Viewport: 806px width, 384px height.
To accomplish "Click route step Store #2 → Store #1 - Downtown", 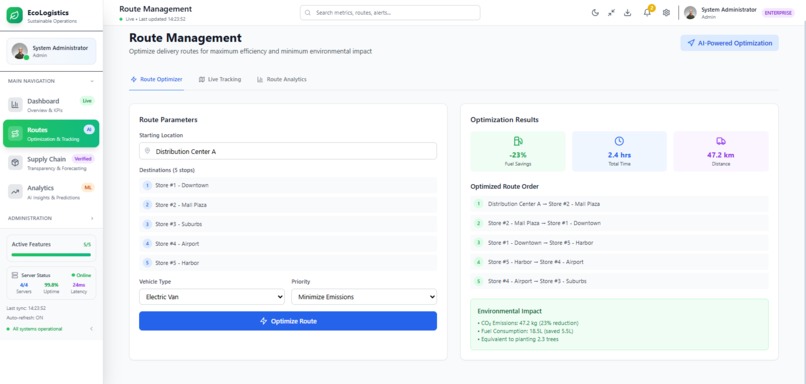I will (x=619, y=223).
